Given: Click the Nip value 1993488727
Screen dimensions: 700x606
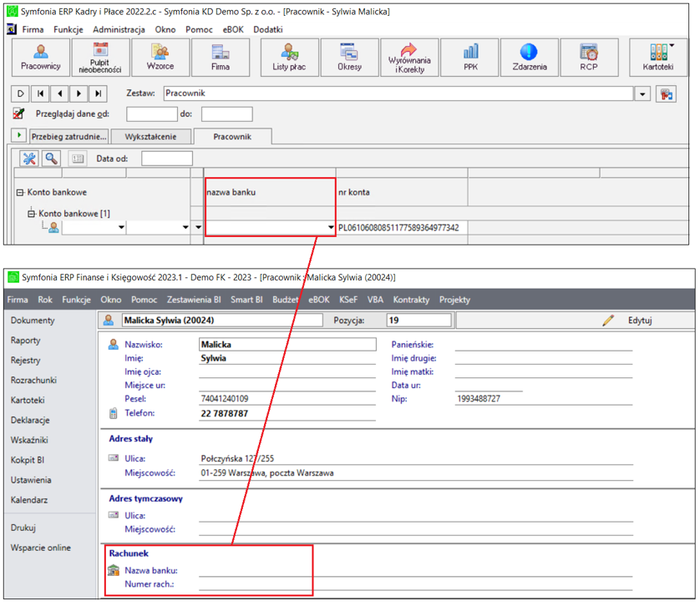Looking at the screenshot, I should click(x=479, y=399).
